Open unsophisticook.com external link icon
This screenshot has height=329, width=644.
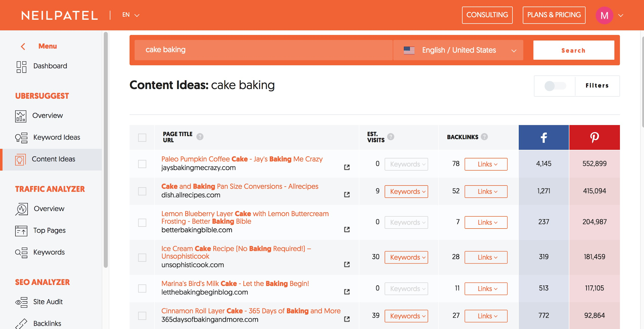point(347,265)
